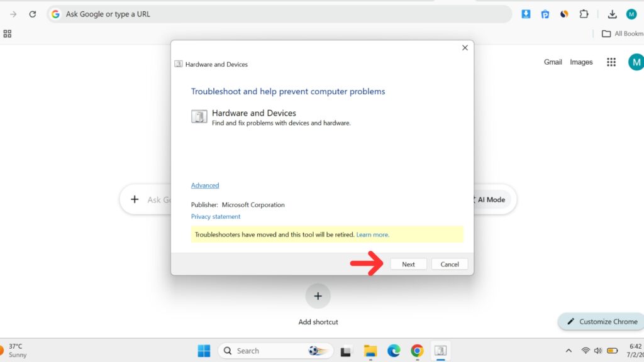Click Next in Hardware and Devices dialog
Screen dimensions: 644x362
pyautogui.click(x=408, y=265)
